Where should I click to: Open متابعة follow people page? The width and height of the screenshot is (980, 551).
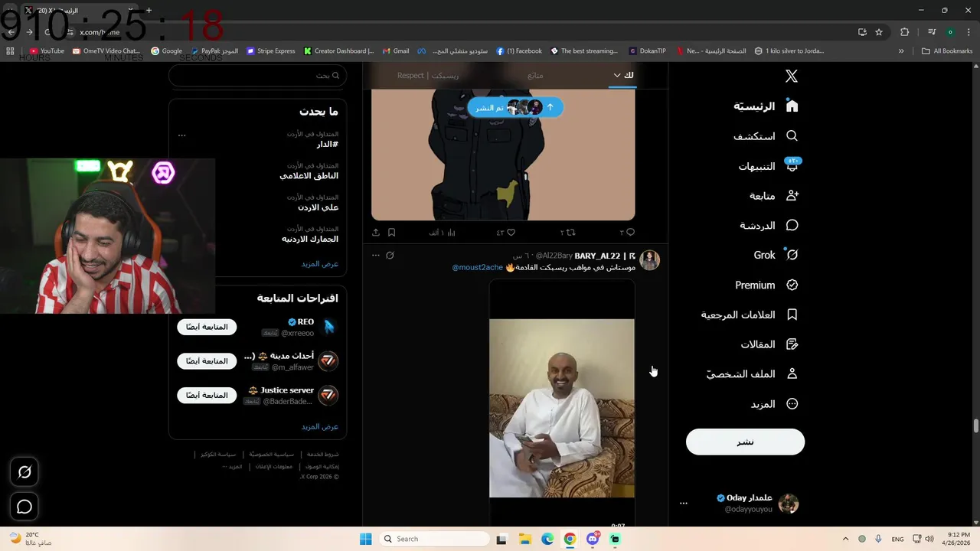click(x=774, y=196)
